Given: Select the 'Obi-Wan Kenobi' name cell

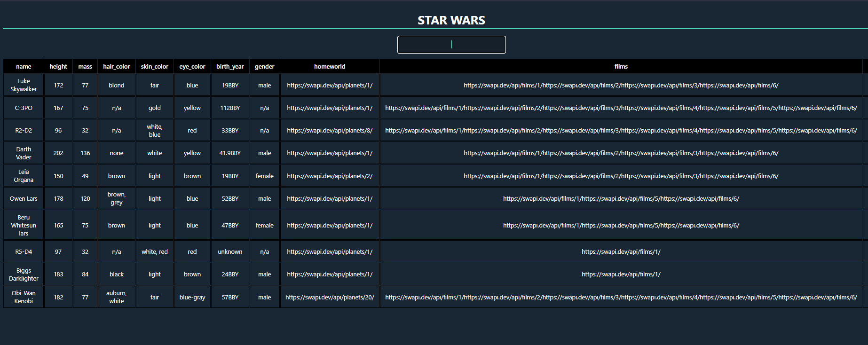Looking at the screenshot, I should click(x=24, y=297).
